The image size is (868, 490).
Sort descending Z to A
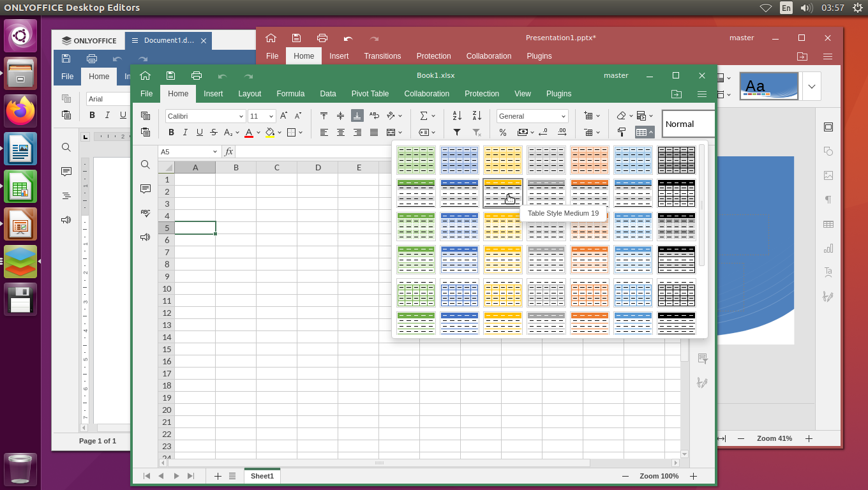(x=477, y=116)
